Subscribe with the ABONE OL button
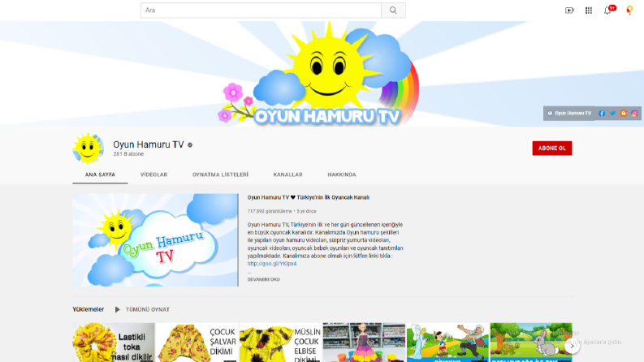This screenshot has width=644, height=362. [552, 149]
